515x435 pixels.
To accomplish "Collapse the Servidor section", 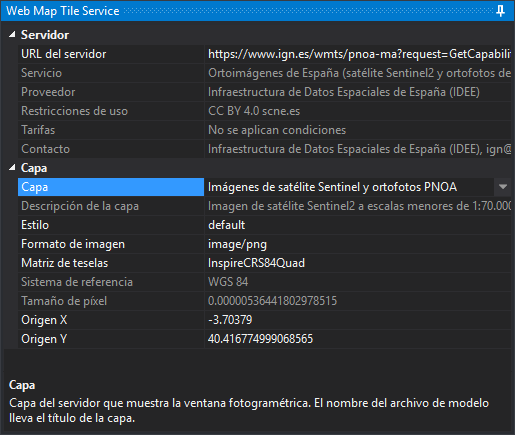I will click(12, 34).
